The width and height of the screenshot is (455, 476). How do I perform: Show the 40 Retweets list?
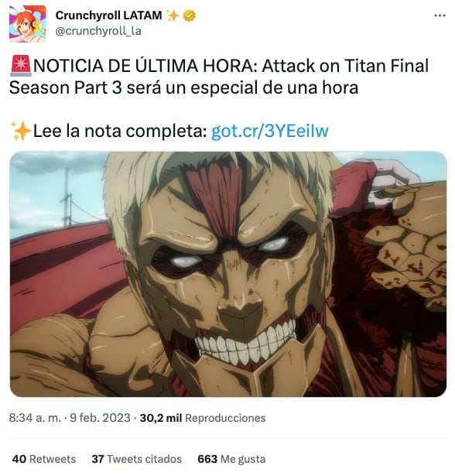[44, 459]
